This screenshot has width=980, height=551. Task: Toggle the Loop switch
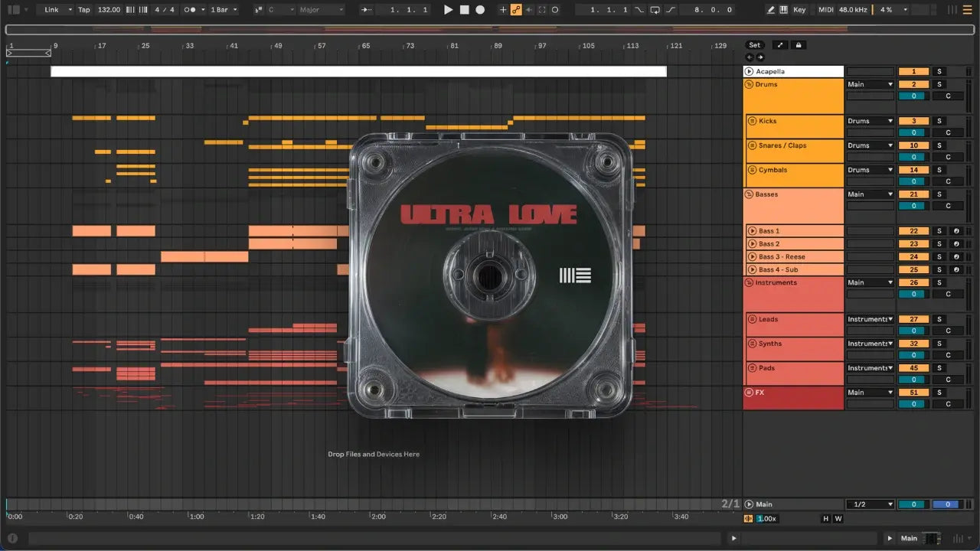point(655,10)
